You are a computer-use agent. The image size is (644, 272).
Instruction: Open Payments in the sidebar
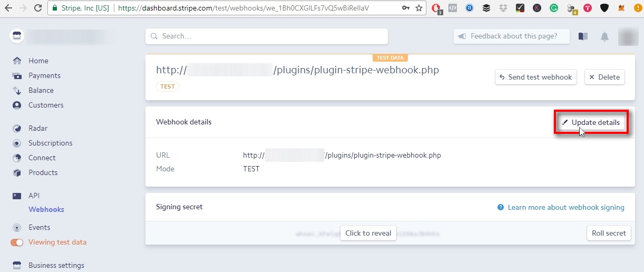coord(44,75)
